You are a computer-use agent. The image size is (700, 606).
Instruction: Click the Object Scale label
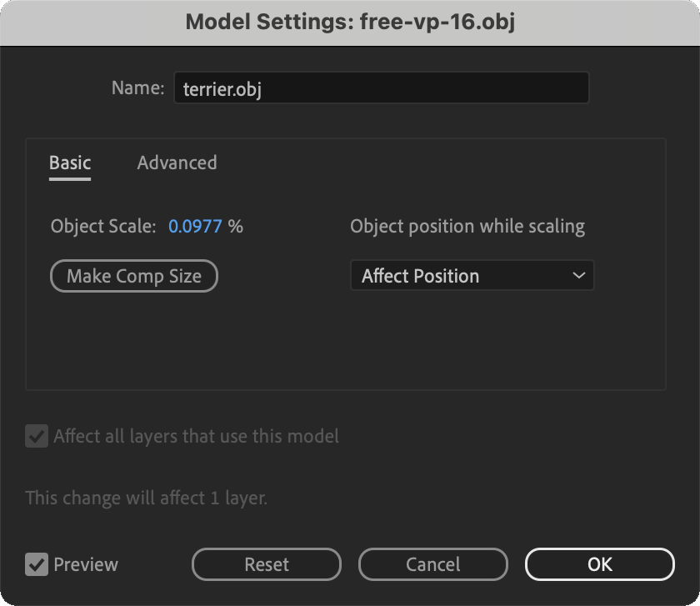(103, 227)
